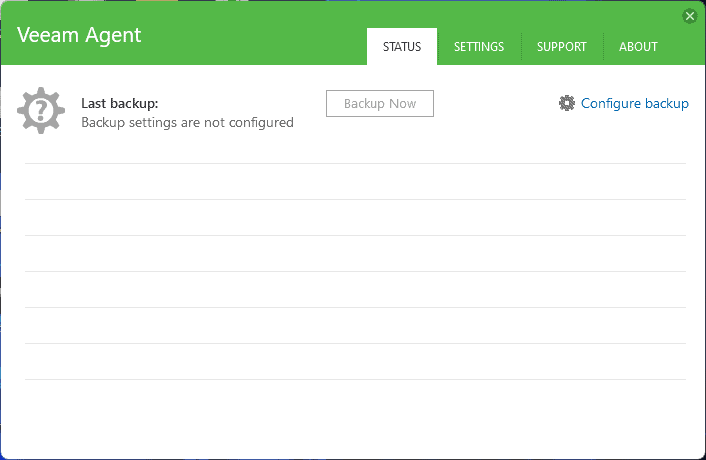Screen dimensions: 706x460
Task: Click the Backup Now button
Action: pyautogui.click(x=380, y=104)
